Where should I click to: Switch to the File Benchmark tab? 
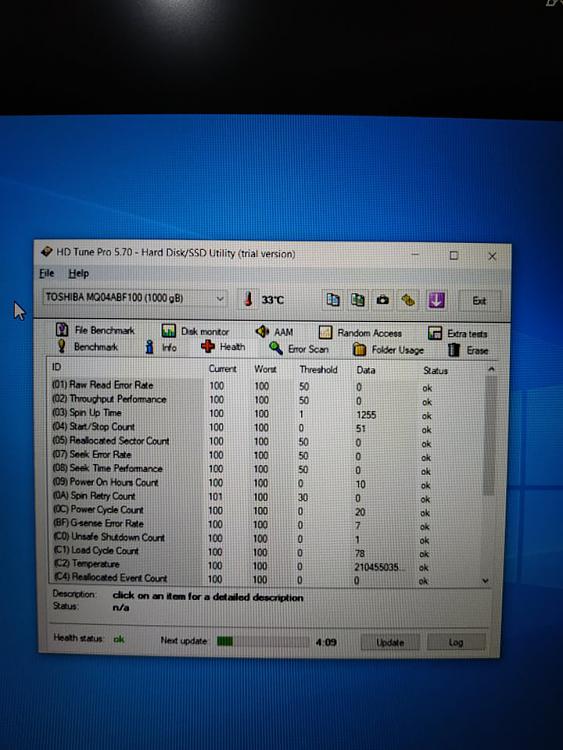click(x=96, y=330)
